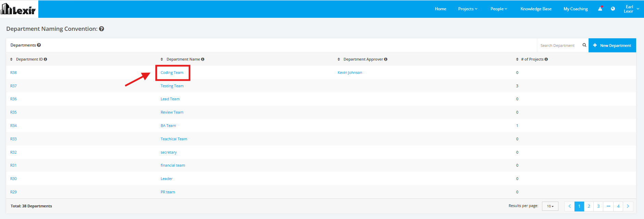The height and width of the screenshot is (219, 644).
Task: Open the secretary department
Action: click(x=169, y=152)
